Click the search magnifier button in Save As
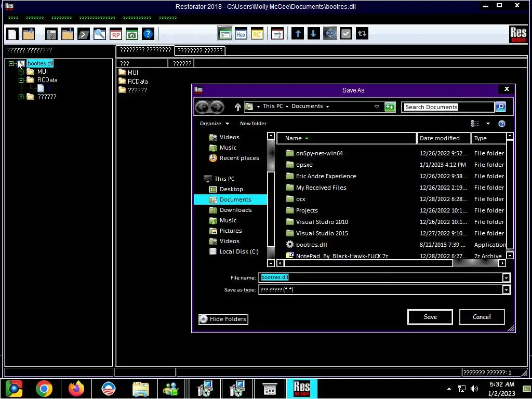Image resolution: width=532 pixels, height=399 pixels. [x=500, y=107]
